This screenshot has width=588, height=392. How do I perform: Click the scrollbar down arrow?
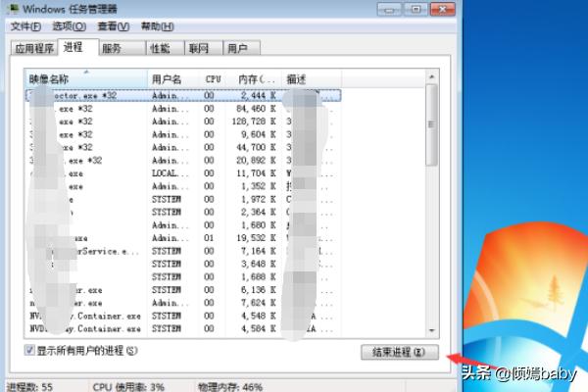pos(431,330)
